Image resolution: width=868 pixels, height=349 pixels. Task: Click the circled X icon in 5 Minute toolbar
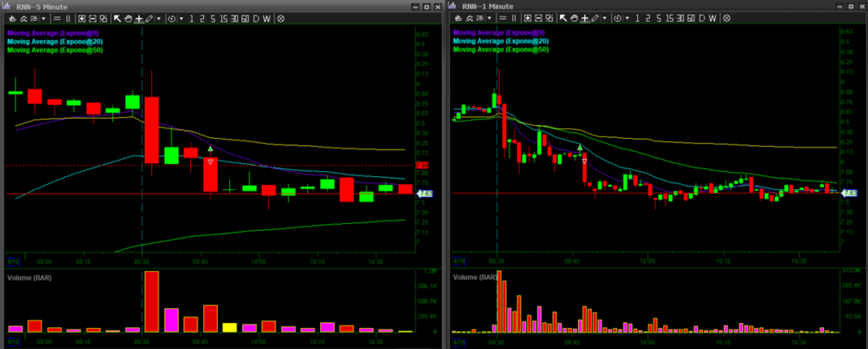(280, 18)
